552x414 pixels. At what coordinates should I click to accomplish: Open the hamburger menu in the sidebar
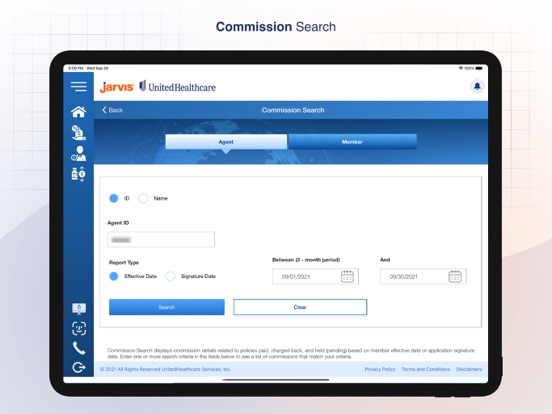coord(79,86)
